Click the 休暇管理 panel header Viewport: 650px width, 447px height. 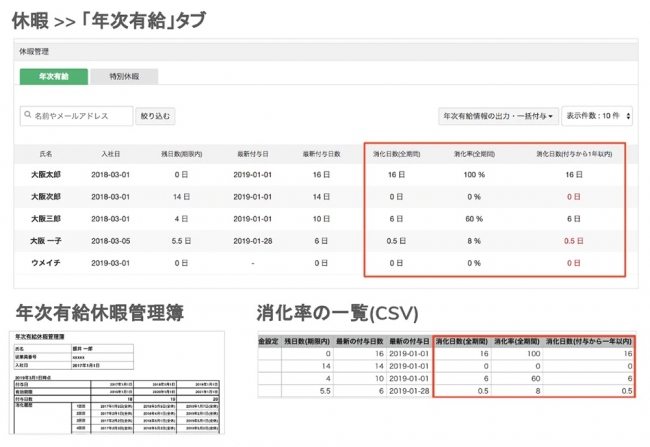click(326, 51)
